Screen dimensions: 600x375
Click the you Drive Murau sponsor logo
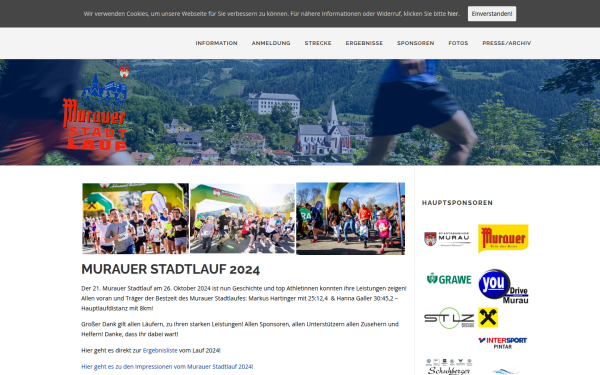[x=503, y=286]
